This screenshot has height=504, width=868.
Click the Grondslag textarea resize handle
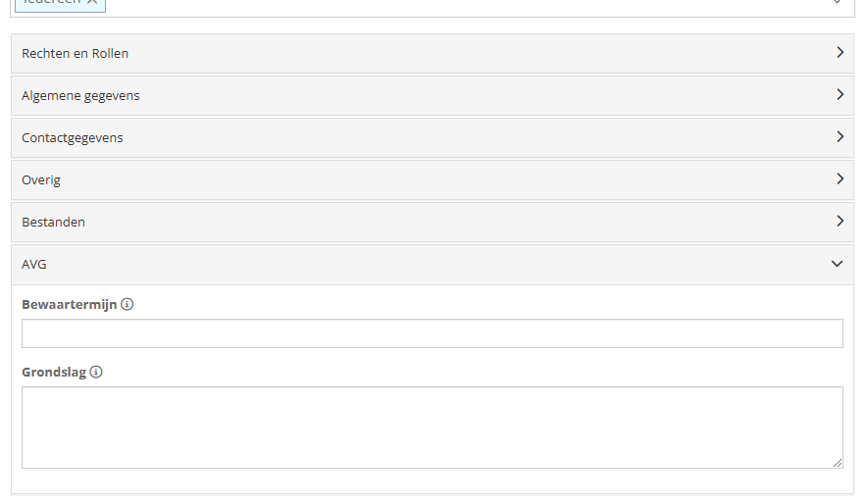tap(837, 463)
